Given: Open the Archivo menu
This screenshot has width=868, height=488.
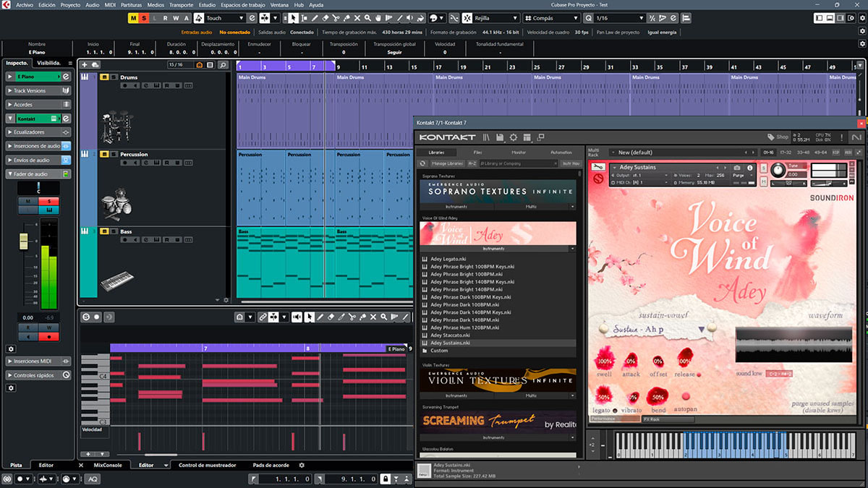Looking at the screenshot, I should coord(24,4).
